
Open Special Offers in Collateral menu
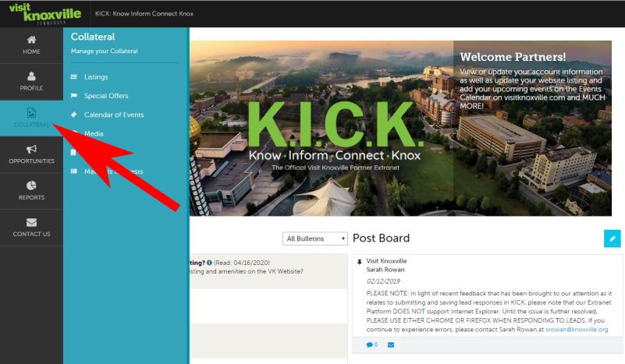pos(106,96)
